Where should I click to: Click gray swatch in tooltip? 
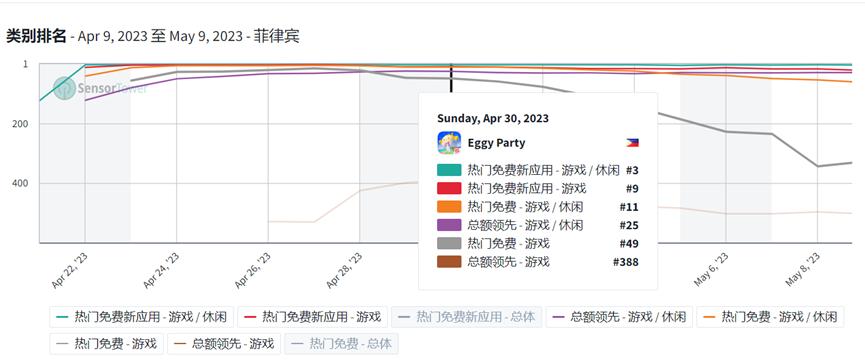click(449, 243)
